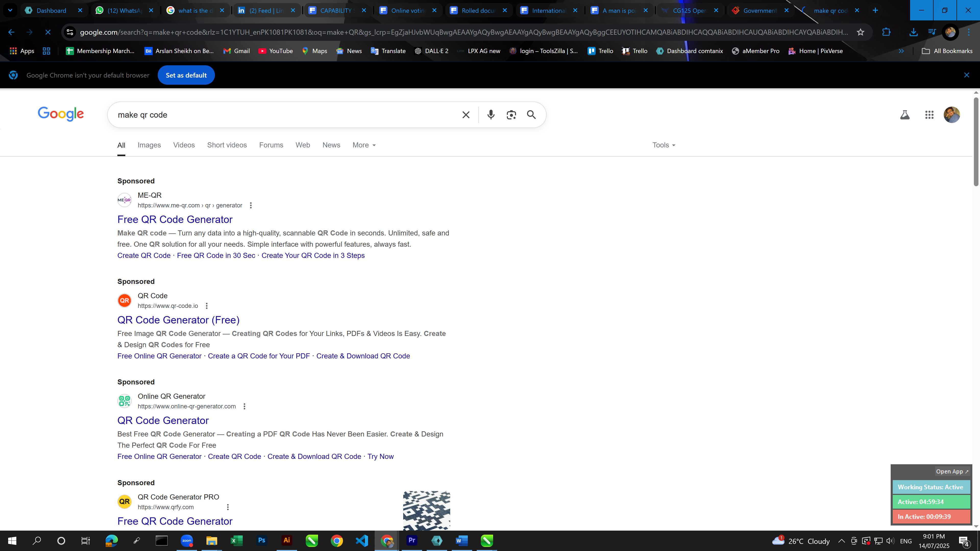Bookmark this page with the star icon

coord(861,32)
